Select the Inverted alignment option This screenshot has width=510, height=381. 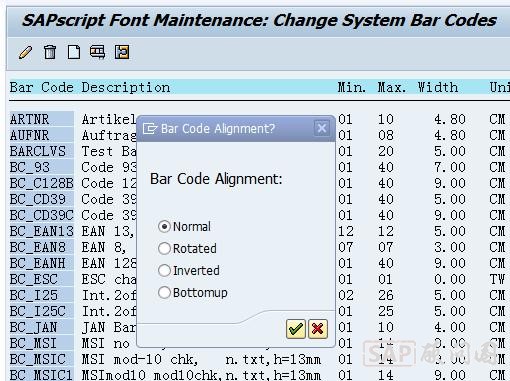click(189, 271)
